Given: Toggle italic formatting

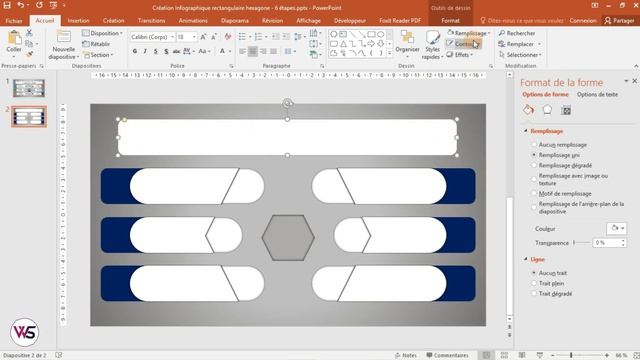Looking at the screenshot, I should coord(145,51).
